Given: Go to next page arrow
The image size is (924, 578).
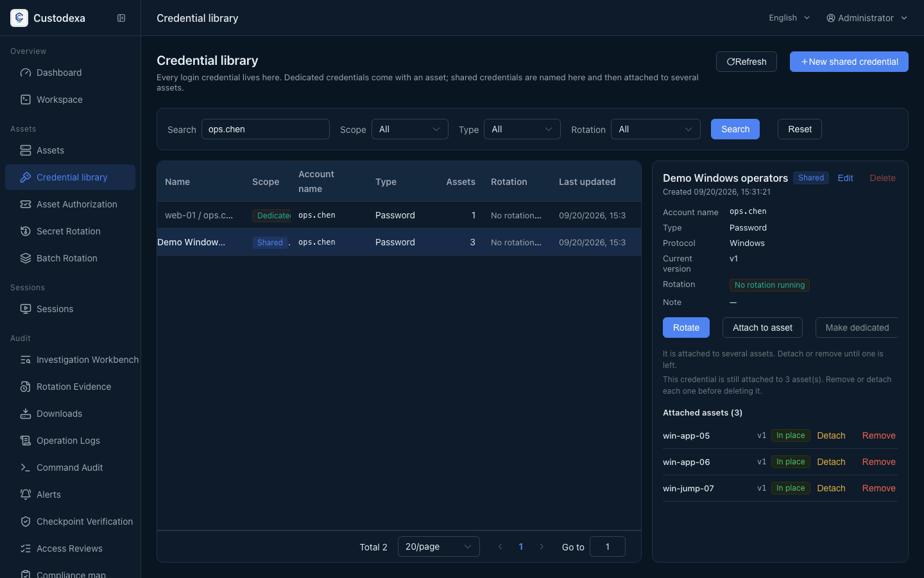Looking at the screenshot, I should pyautogui.click(x=542, y=547).
